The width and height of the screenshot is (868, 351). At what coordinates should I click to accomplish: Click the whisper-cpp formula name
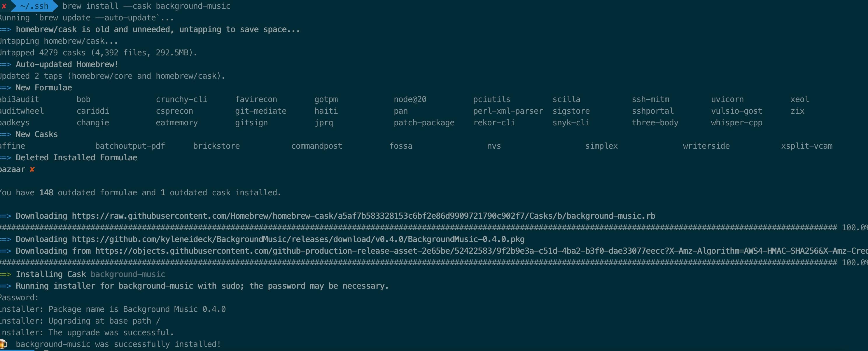(736, 123)
